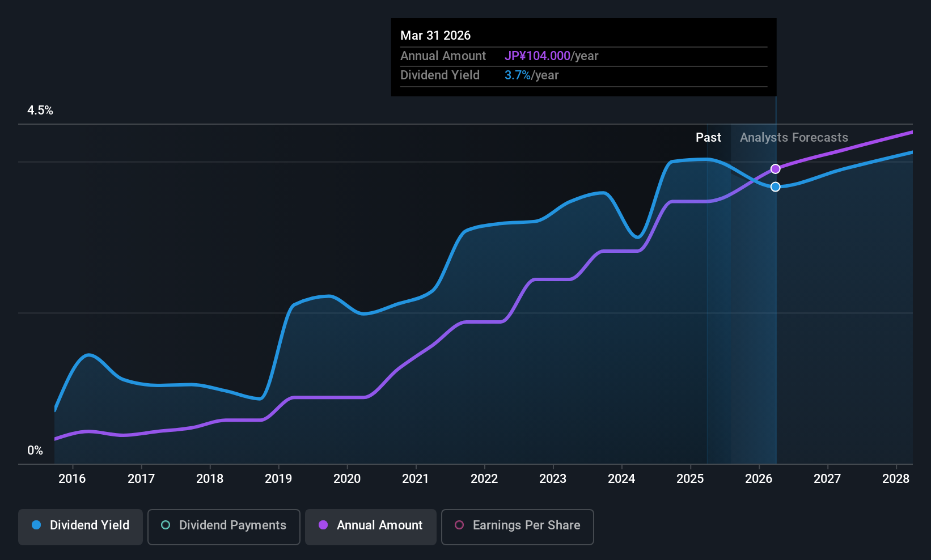The height and width of the screenshot is (560, 931).
Task: Click the 2028 x-axis year label
Action: (x=896, y=479)
